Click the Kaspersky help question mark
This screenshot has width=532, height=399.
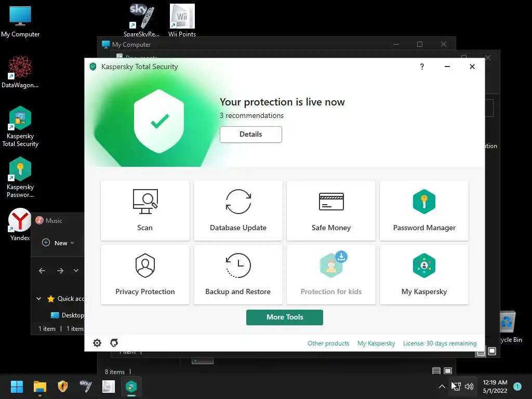point(422,66)
